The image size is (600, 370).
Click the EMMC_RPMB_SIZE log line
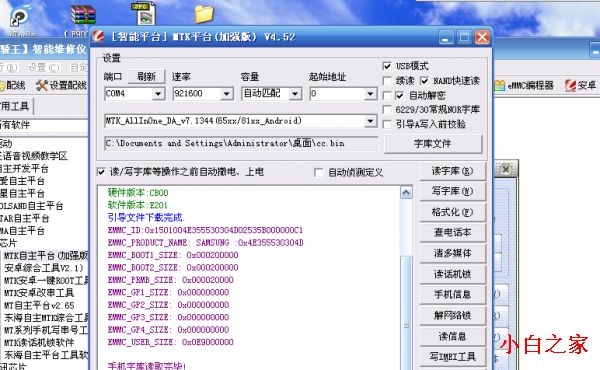click(171, 280)
